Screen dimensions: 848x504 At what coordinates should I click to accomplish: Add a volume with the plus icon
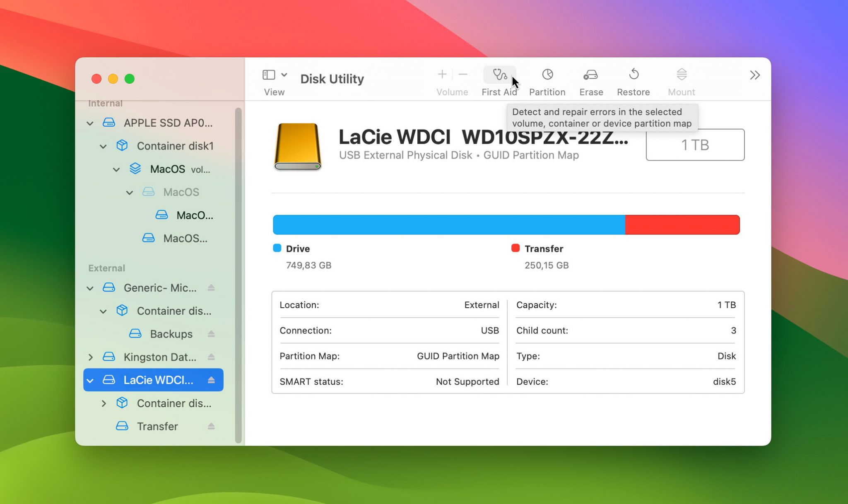pos(442,75)
